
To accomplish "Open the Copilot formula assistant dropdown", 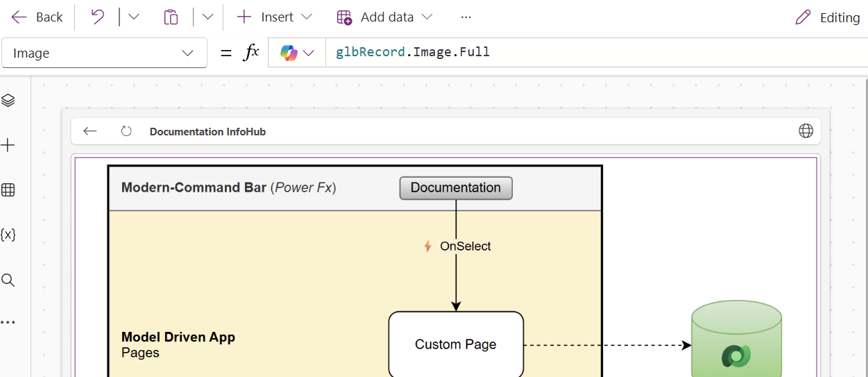I will 297,53.
